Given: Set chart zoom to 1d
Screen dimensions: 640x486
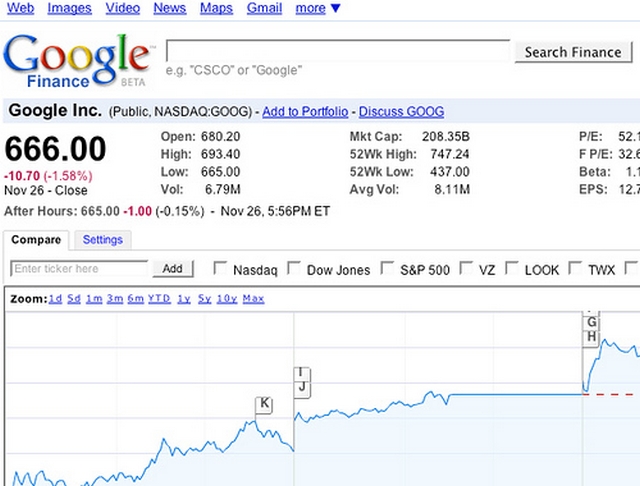Looking at the screenshot, I should (55, 299).
